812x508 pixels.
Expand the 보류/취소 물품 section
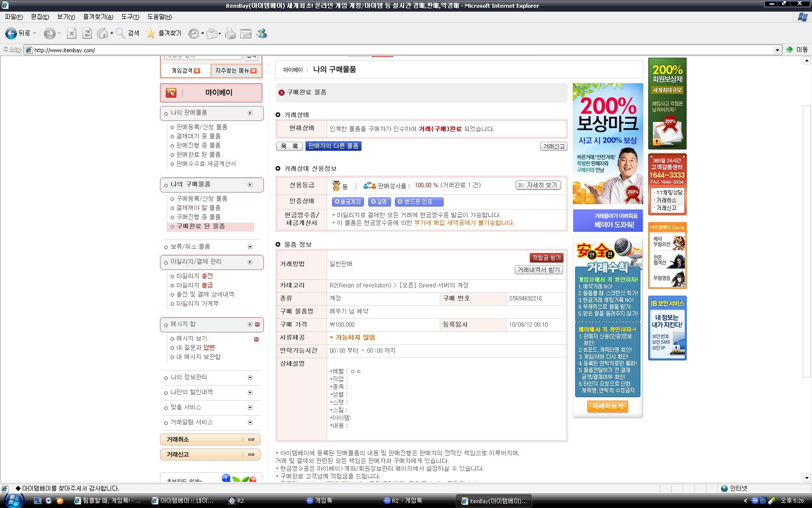[250, 247]
